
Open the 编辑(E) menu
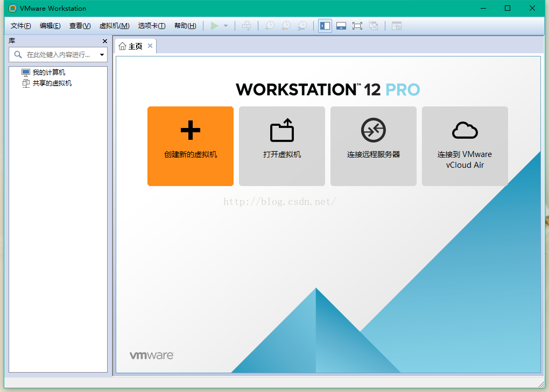point(50,26)
